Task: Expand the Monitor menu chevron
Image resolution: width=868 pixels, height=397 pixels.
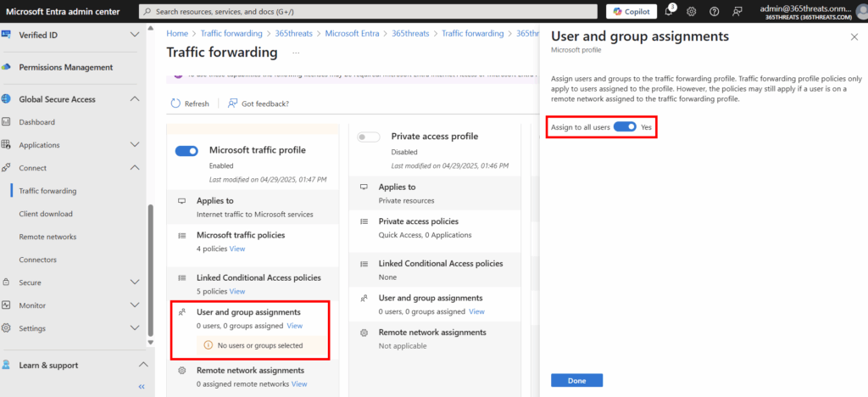Action: (x=135, y=305)
